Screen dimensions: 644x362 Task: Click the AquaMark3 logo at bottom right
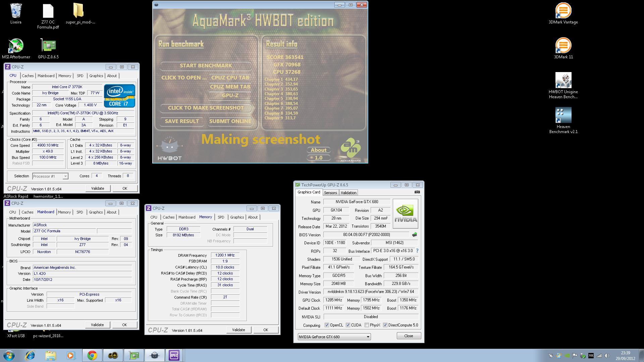[351, 150]
